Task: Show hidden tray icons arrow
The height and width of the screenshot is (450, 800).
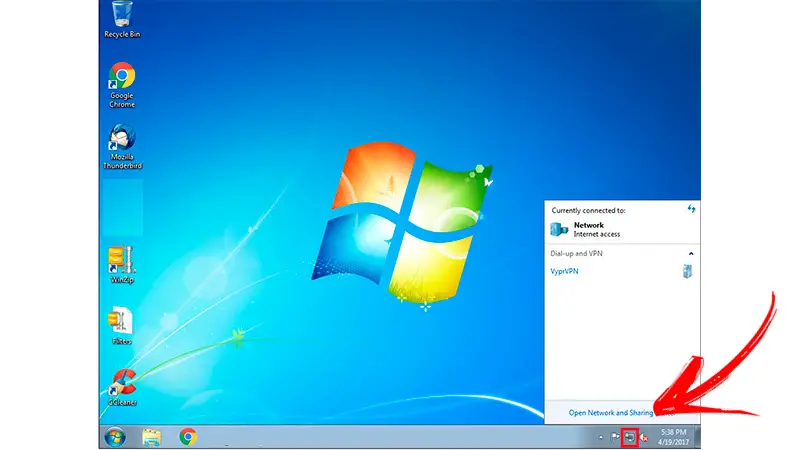Action: pos(601,437)
